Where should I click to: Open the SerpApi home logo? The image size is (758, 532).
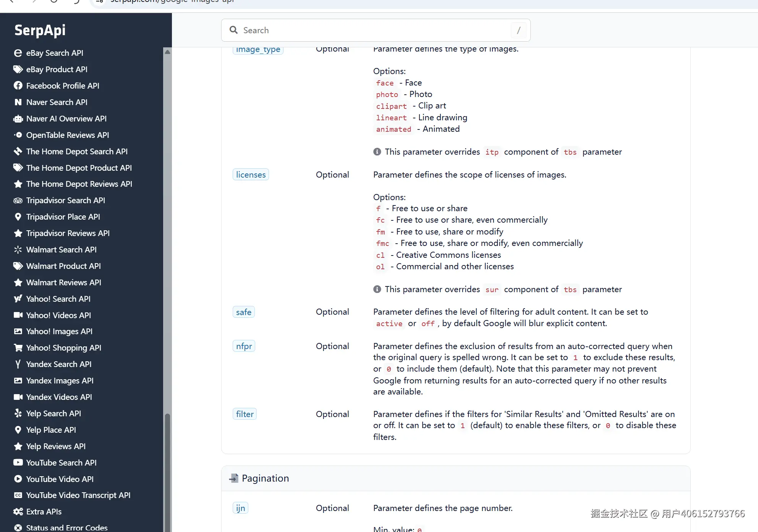(40, 30)
